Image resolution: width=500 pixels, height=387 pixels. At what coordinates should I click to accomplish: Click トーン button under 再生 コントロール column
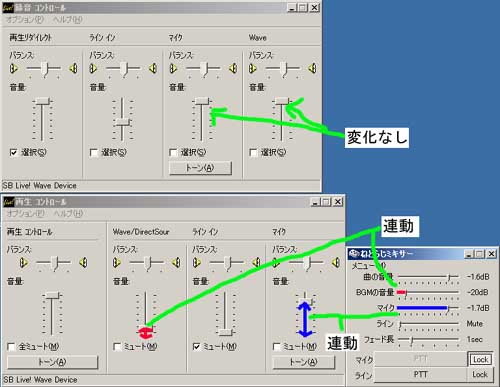[52, 362]
